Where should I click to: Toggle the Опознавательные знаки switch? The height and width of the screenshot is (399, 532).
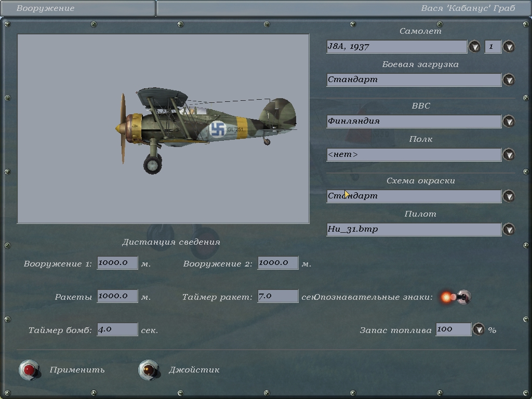click(x=456, y=297)
